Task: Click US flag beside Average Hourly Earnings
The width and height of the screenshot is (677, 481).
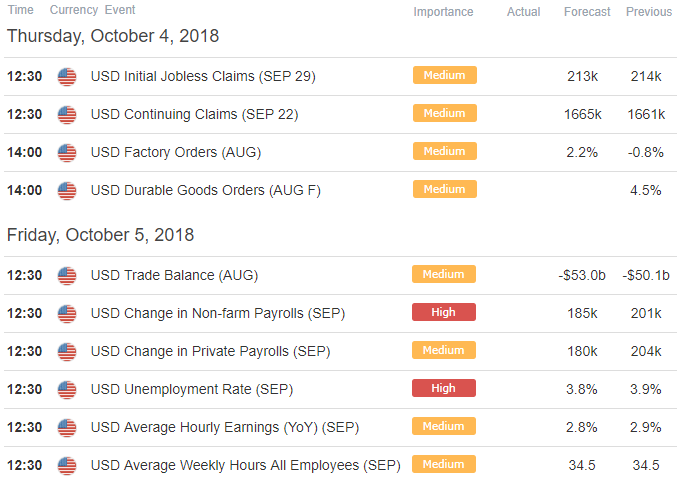Action: [67, 428]
